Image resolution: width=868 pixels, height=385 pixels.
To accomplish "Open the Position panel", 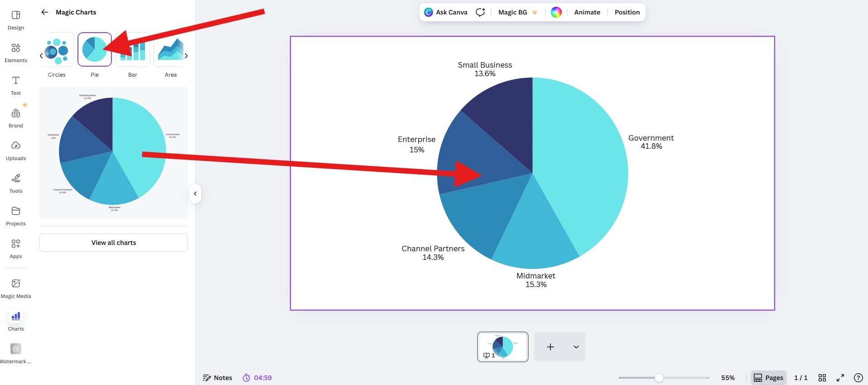I will (627, 12).
